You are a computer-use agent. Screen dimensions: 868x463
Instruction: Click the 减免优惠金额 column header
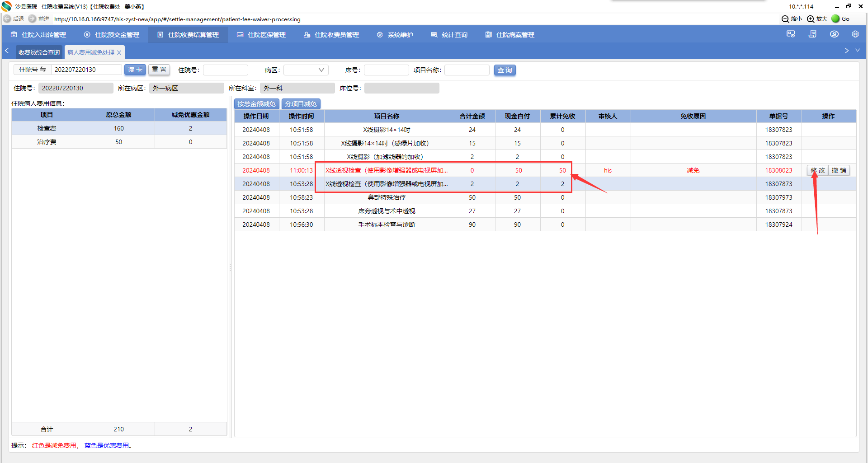click(x=190, y=115)
